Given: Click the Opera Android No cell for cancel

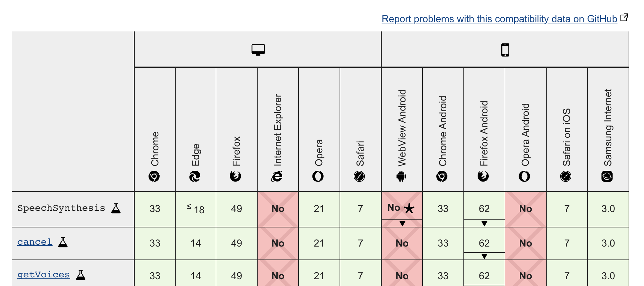Looking at the screenshot, I should [525, 243].
